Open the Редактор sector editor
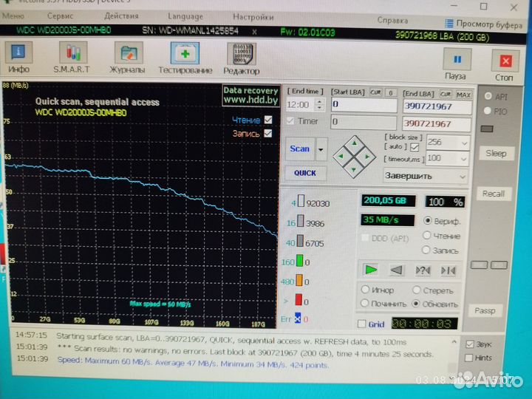Viewport: 532px width, 399px height. coord(241,59)
